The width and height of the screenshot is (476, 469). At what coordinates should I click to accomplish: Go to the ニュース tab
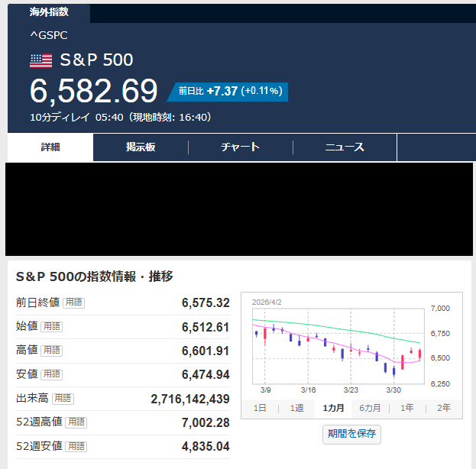click(x=345, y=147)
